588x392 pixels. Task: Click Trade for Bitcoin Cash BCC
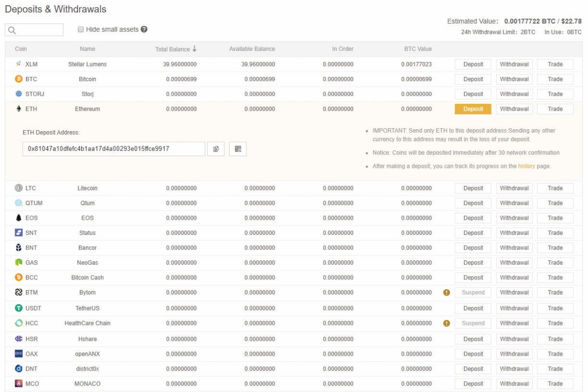click(x=555, y=278)
